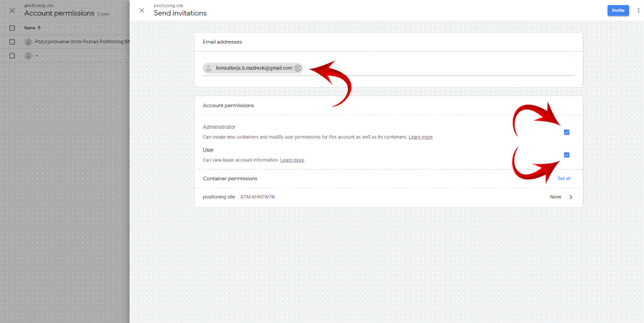The image size is (644, 323).
Task: Close the Send invitations panel
Action: (x=142, y=10)
